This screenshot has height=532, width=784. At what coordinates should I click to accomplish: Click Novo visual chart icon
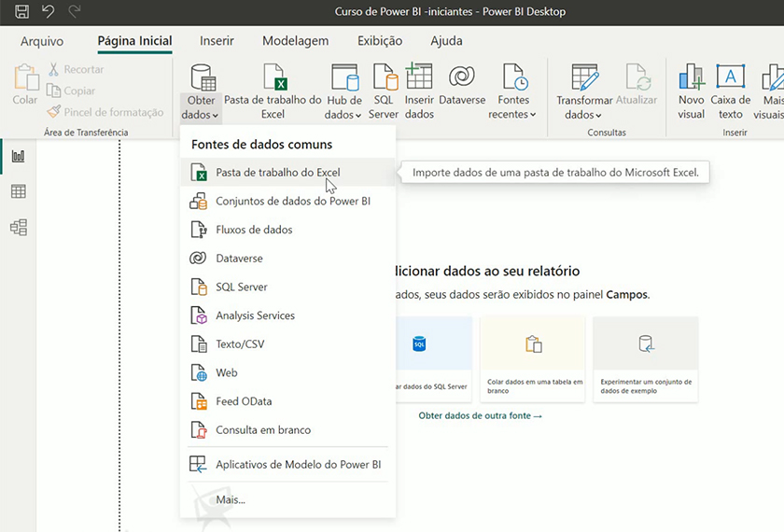coord(691,91)
